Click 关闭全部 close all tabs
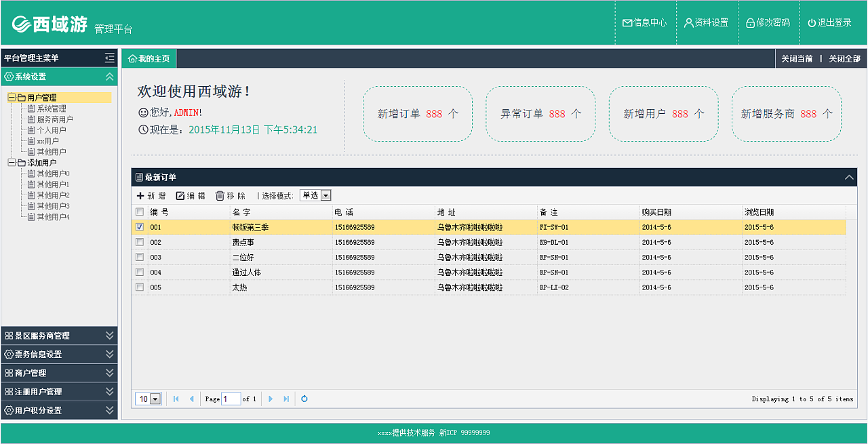The image size is (868, 444). point(844,58)
